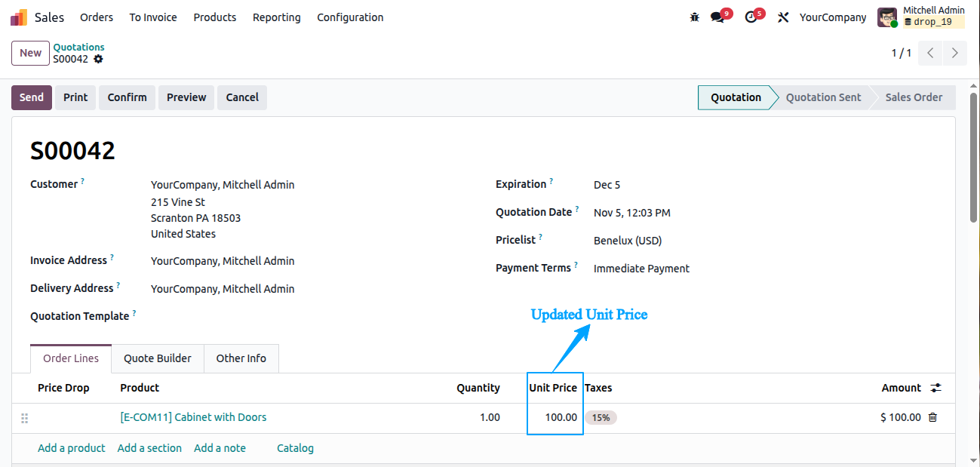Click the $ 100.00 amount cell
Screen dimensions: 980x467
pos(901,417)
